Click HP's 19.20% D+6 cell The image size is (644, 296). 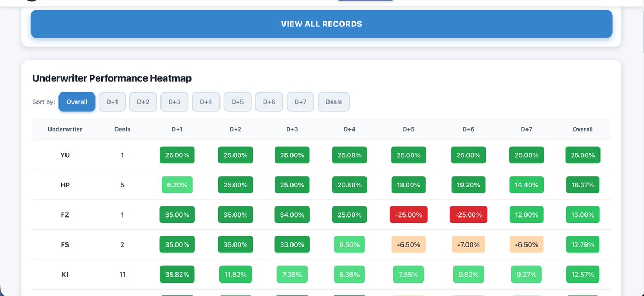[x=469, y=185]
